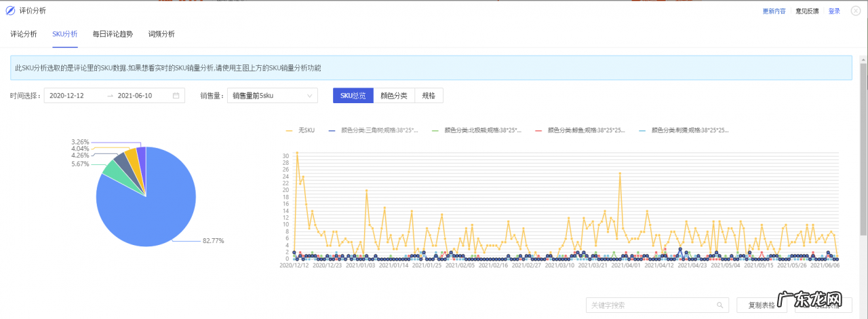Expand the 销售量前5sku dropdown

pyautogui.click(x=273, y=96)
